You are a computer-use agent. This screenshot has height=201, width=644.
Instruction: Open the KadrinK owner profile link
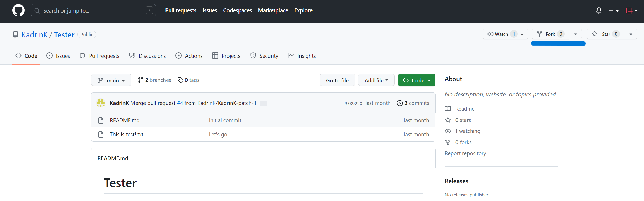point(35,35)
